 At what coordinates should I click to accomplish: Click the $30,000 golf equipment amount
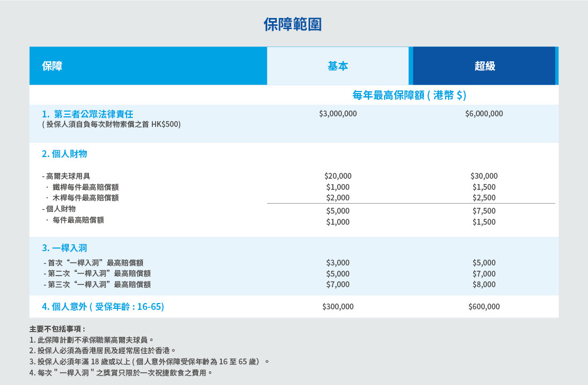(484, 176)
